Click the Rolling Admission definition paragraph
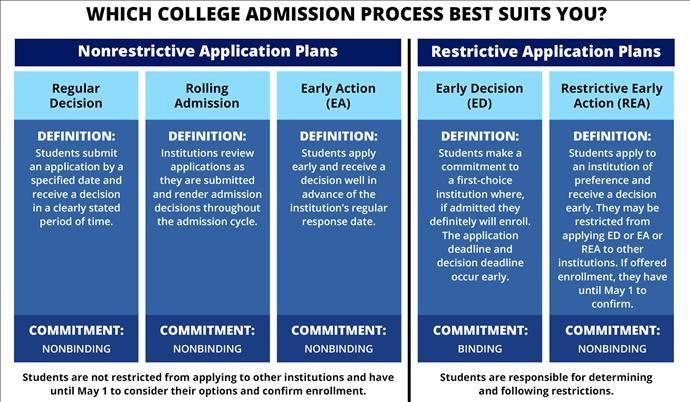 point(207,187)
